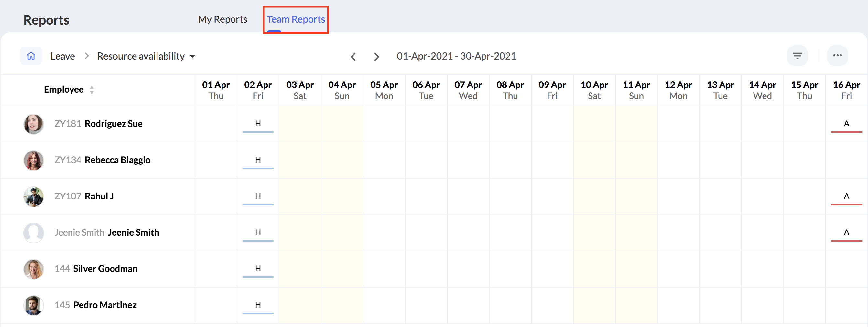Select employee name Rodriguez Sue
The height and width of the screenshot is (327, 868).
(x=114, y=124)
